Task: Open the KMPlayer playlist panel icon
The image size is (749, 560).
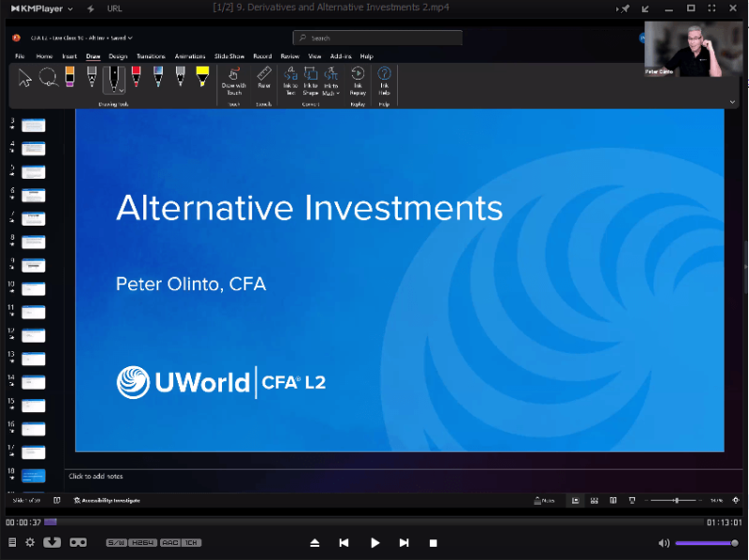Action: point(12,542)
